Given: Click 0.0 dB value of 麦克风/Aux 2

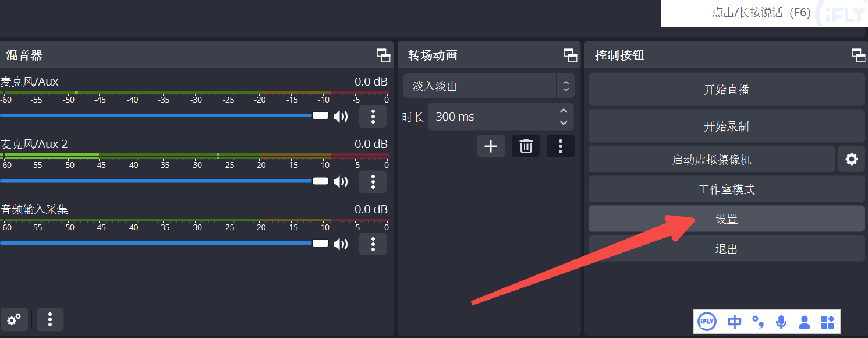Looking at the screenshot, I should (371, 144).
